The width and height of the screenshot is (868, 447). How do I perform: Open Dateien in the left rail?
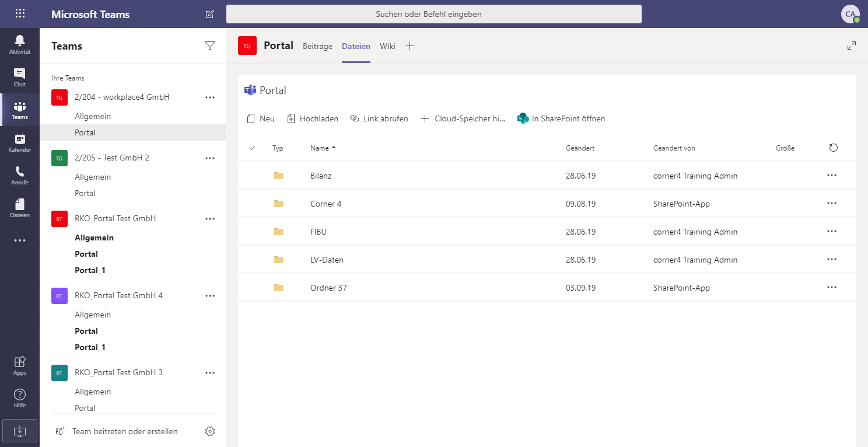(x=20, y=208)
